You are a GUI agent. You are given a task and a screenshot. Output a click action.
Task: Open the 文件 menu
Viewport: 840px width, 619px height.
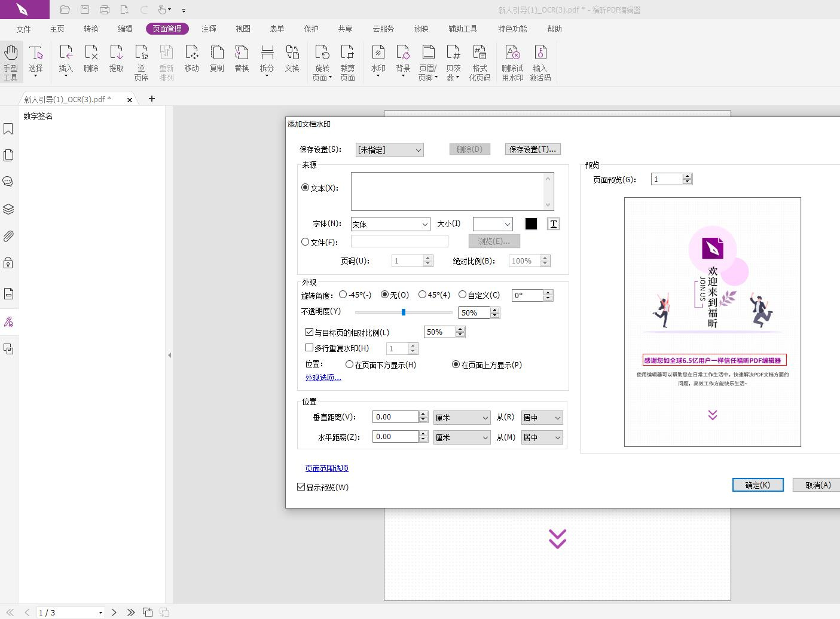23,29
